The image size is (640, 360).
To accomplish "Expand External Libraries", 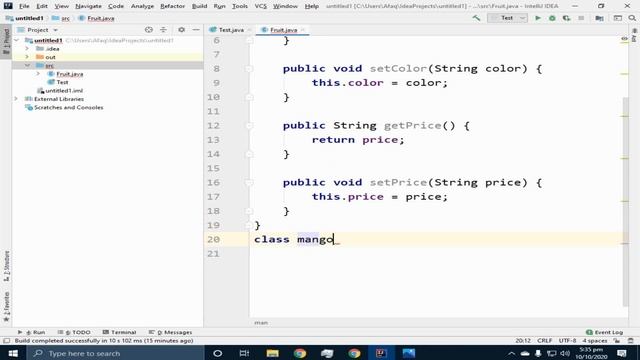I will [x=17, y=99].
